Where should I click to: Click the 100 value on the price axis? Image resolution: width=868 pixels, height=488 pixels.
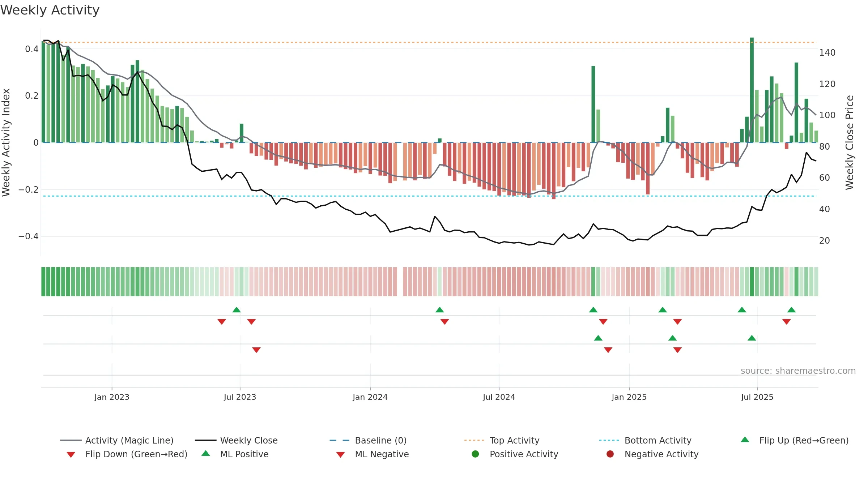(827, 115)
